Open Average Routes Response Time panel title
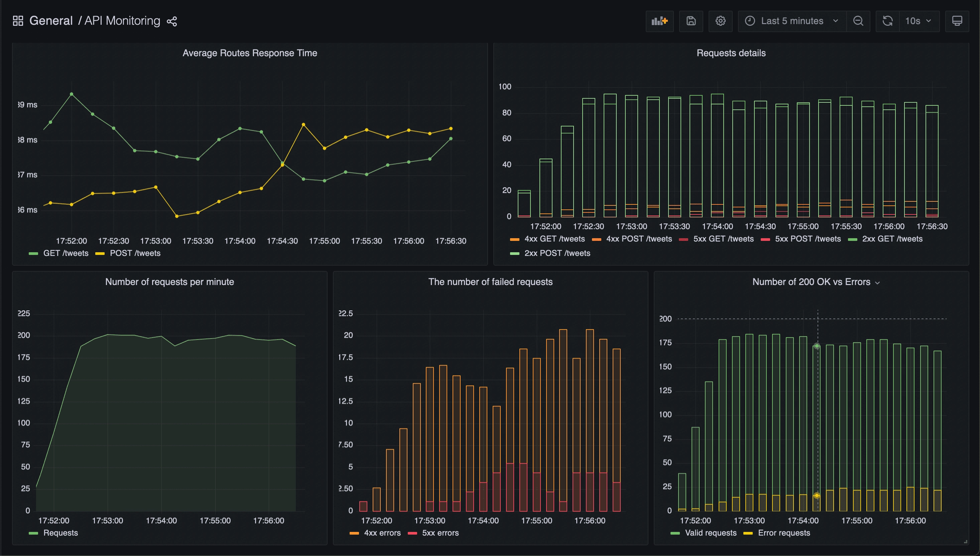Image resolution: width=980 pixels, height=556 pixels. pos(250,53)
